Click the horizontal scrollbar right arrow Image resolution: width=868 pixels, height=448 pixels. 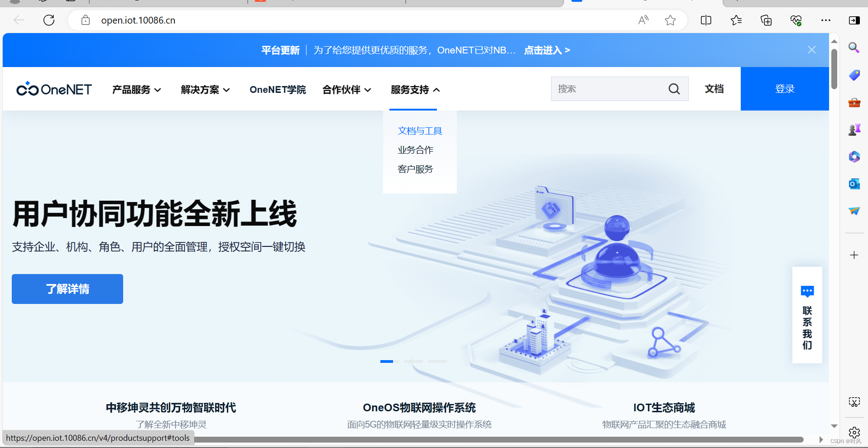pyautogui.click(x=821, y=440)
